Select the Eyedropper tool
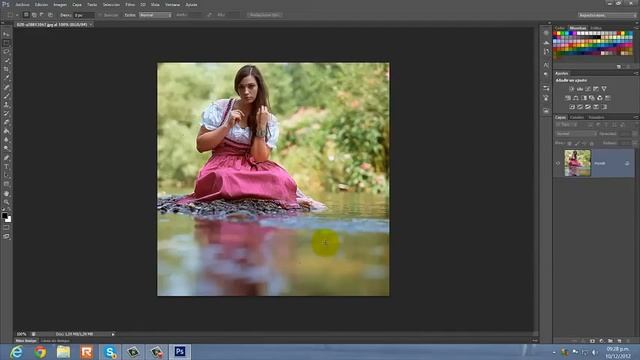This screenshot has height=360, width=640. pos(6,78)
